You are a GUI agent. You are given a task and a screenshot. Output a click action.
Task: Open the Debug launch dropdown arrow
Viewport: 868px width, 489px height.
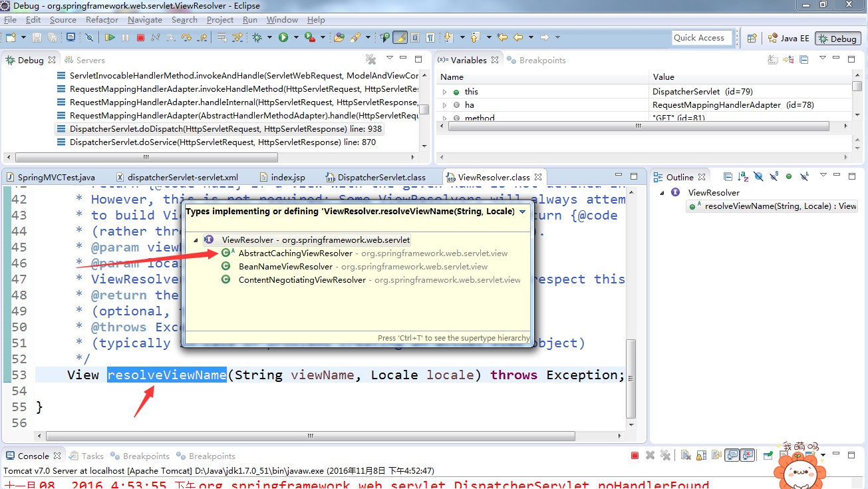click(x=270, y=38)
